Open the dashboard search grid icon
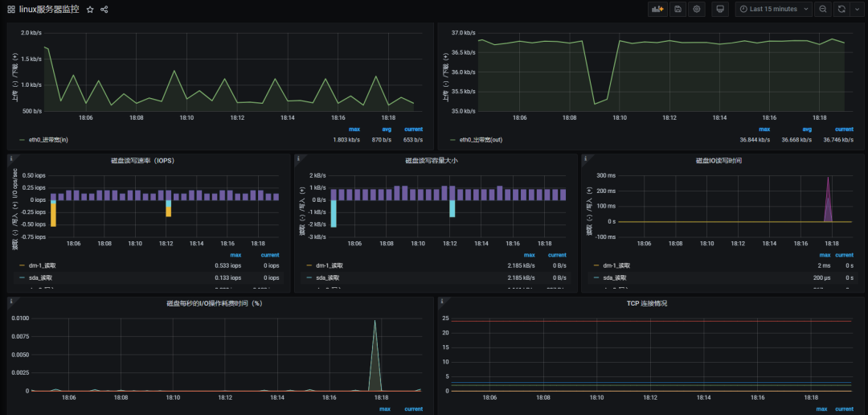 [11, 10]
